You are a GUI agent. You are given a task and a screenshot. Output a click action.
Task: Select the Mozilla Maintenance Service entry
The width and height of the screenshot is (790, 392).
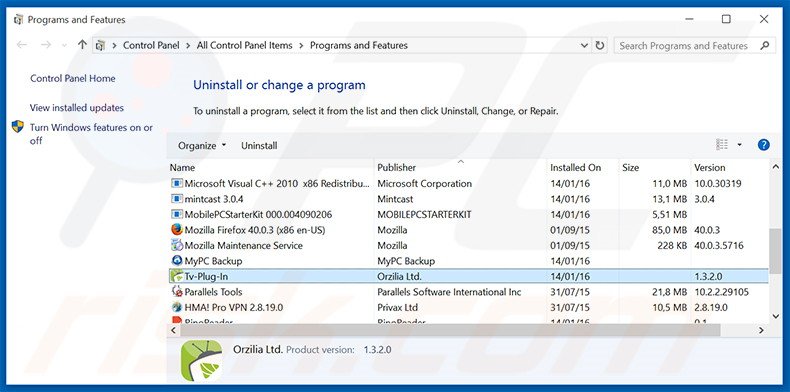click(244, 246)
